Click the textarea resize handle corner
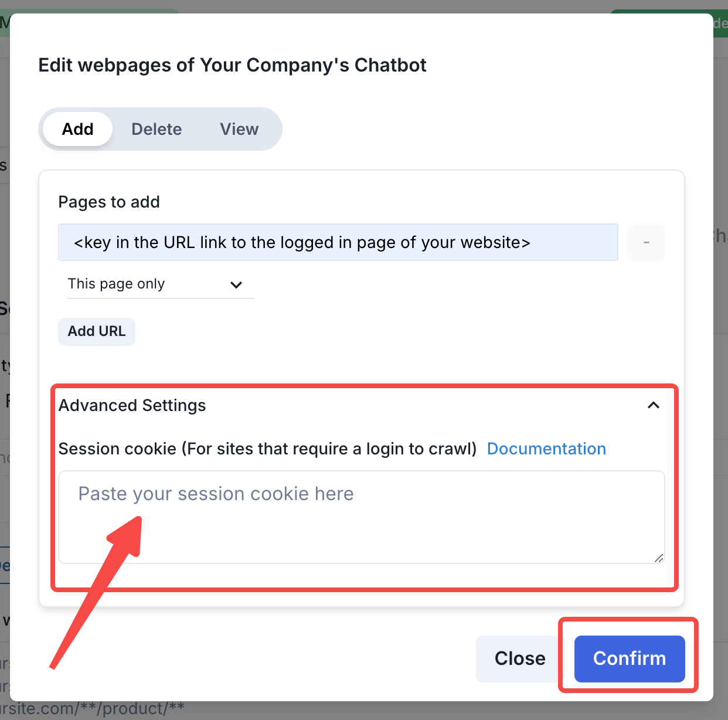This screenshot has width=728, height=720. pos(659,558)
